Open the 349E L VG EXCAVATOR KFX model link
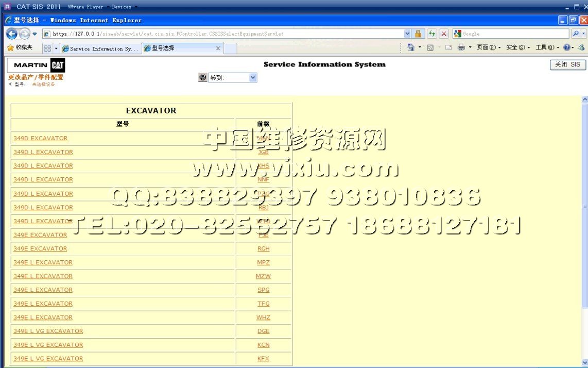The width and height of the screenshot is (588, 368). (48, 359)
